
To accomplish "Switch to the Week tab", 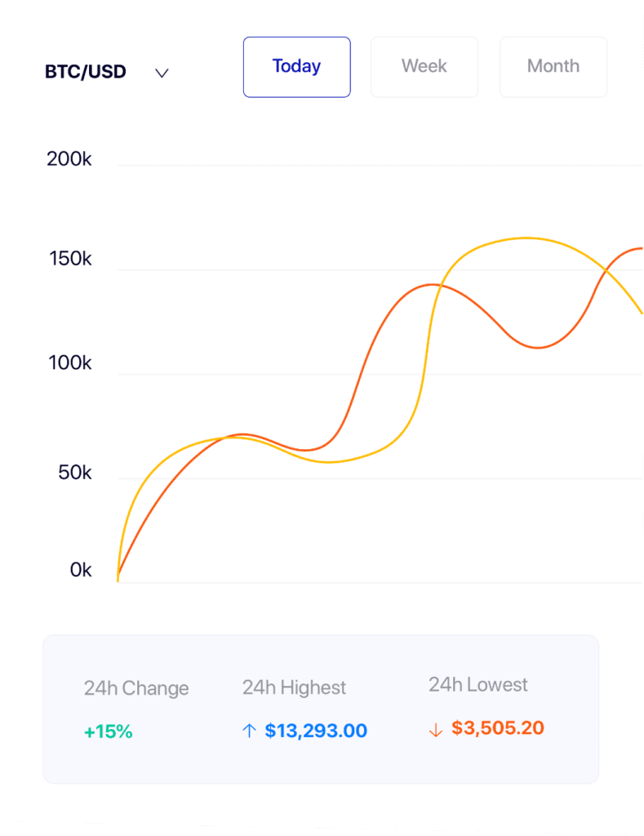I will [424, 67].
